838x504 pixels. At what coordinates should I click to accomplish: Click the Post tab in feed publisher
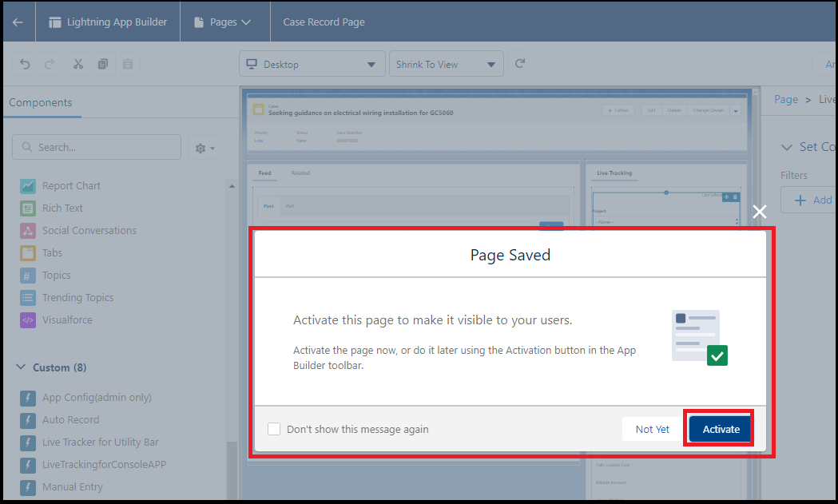268,206
